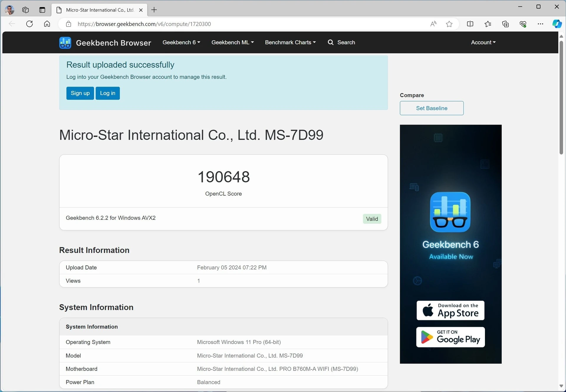Go to Geekbench Browser home link
566x392 pixels.
click(113, 43)
